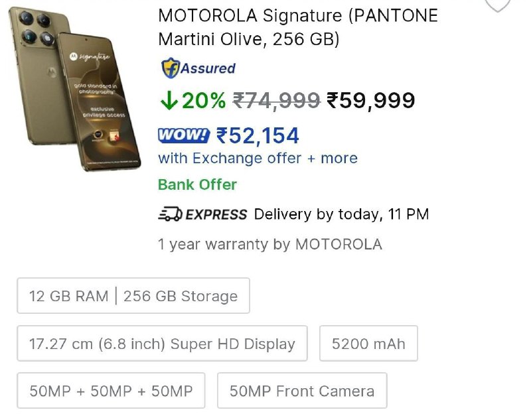Select the 50MP Front Camera chip
This screenshot has width=531, height=420.
point(302,391)
